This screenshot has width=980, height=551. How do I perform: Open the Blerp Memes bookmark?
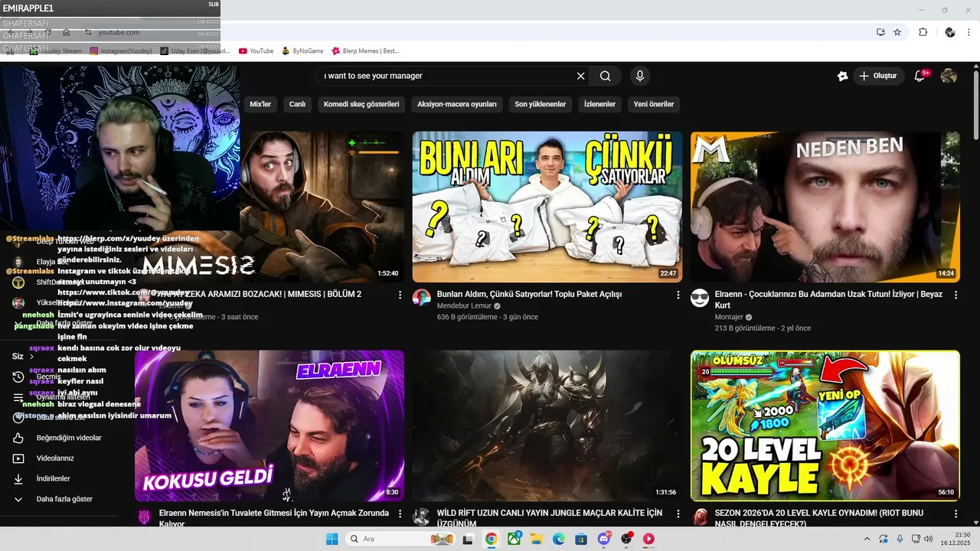click(366, 51)
